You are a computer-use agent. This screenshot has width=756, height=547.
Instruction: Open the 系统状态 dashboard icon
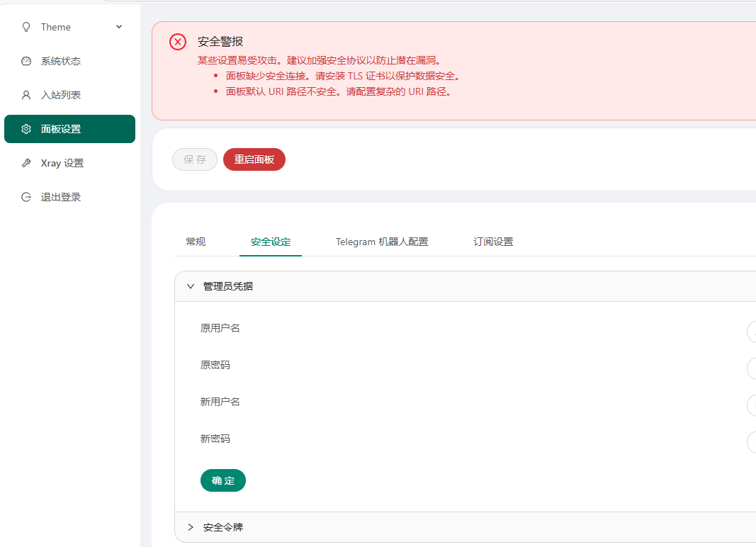[26, 61]
